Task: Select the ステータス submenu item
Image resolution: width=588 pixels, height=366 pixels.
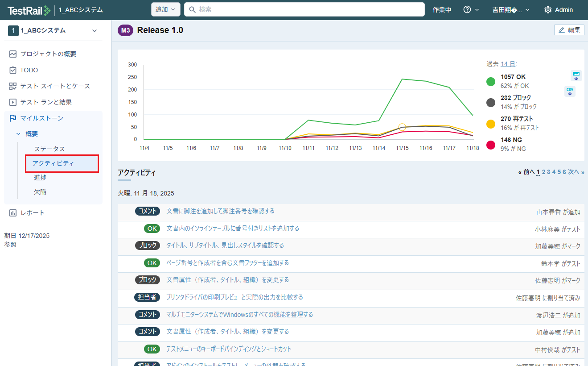Action: point(49,149)
